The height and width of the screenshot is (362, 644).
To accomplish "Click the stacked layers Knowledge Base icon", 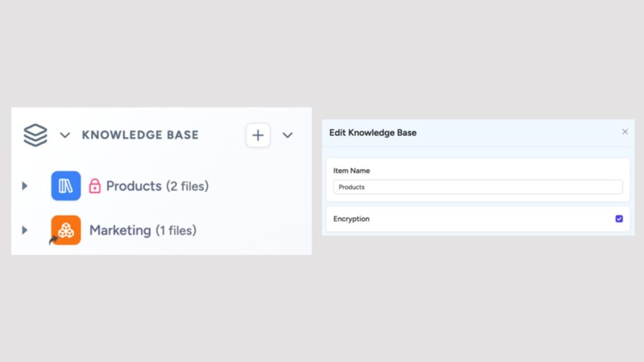I will click(x=35, y=135).
